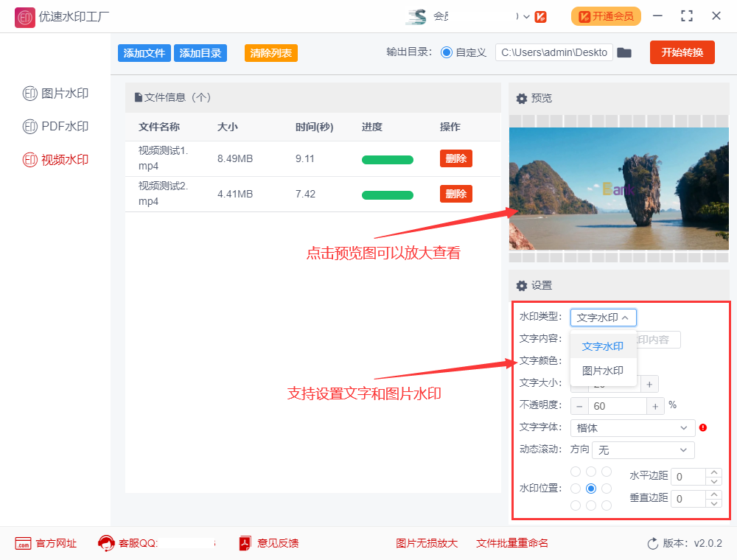The height and width of the screenshot is (560, 737).
Task: Click the red warning icon beside 文字字体
Action: pyautogui.click(x=703, y=427)
